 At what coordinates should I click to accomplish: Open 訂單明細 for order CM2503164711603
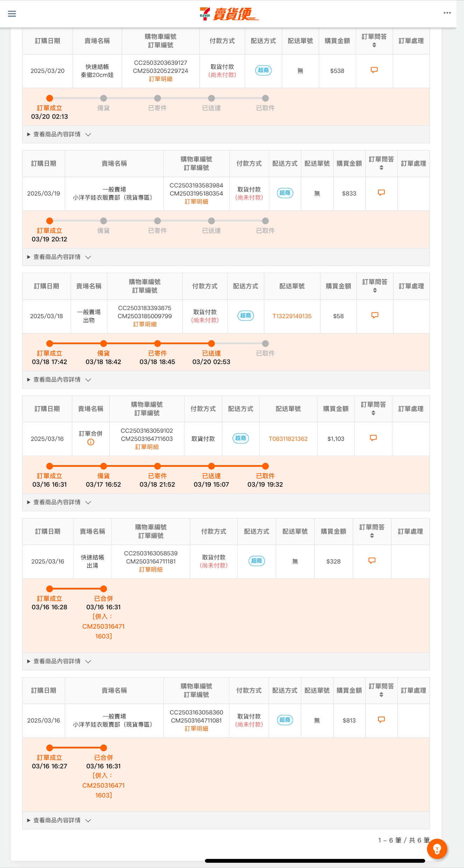point(147,447)
